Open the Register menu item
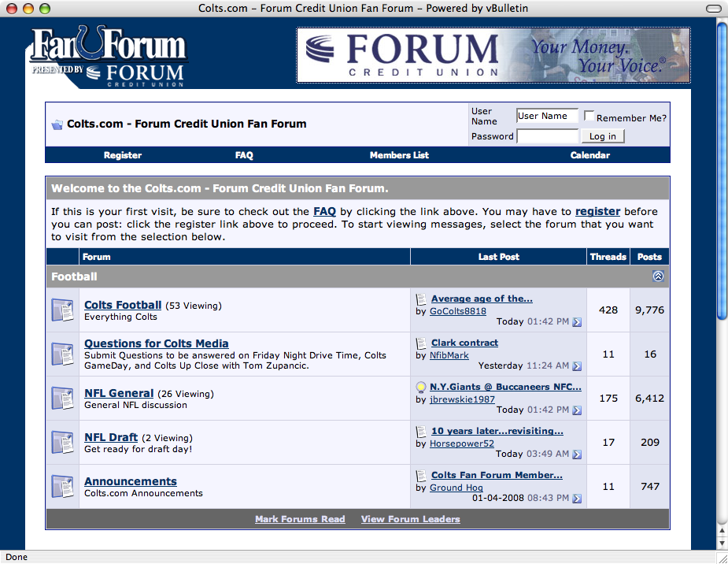Screen dimensions: 728x564 [123, 155]
